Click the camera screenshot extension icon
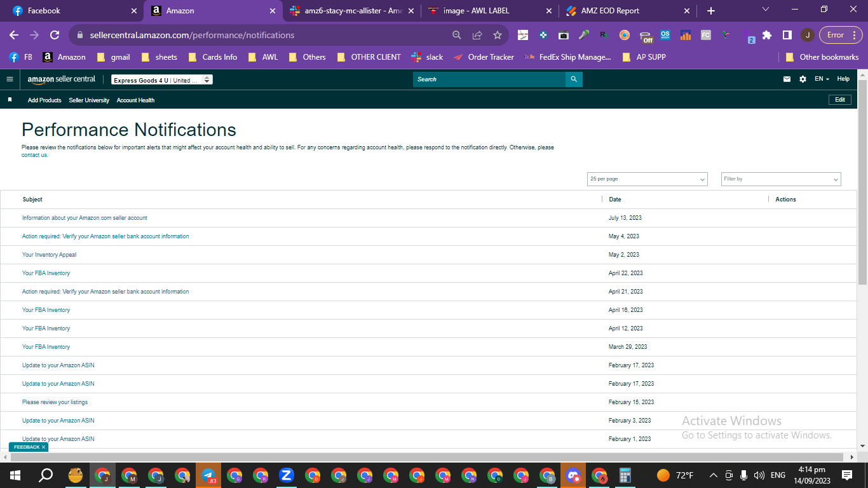The height and width of the screenshot is (488, 868). point(564,35)
